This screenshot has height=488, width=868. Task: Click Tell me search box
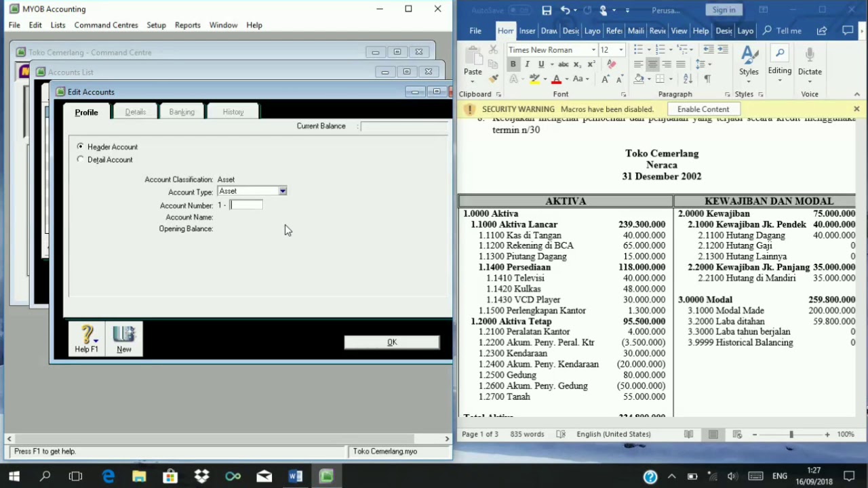click(x=783, y=30)
